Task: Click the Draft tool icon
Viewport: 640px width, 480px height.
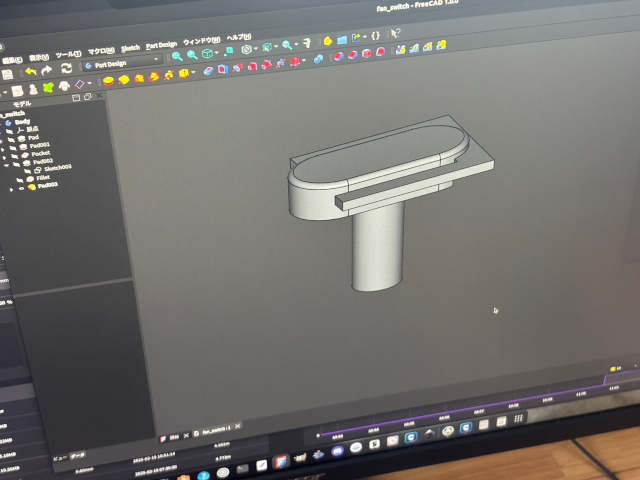Action: 367,53
